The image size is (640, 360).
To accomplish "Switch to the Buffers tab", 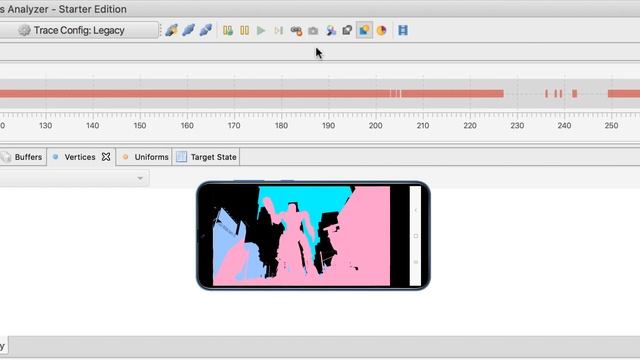I will (23, 157).
